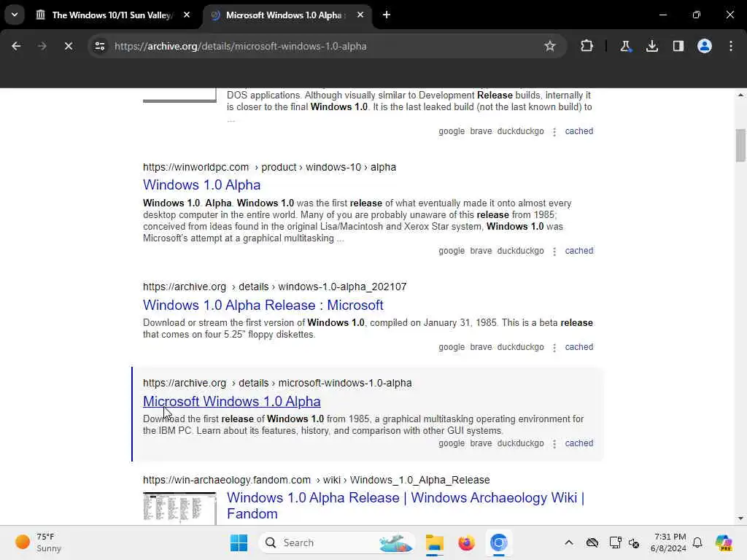The width and height of the screenshot is (747, 560).
Task: Click cached link of the topmost partial result
Action: click(578, 131)
